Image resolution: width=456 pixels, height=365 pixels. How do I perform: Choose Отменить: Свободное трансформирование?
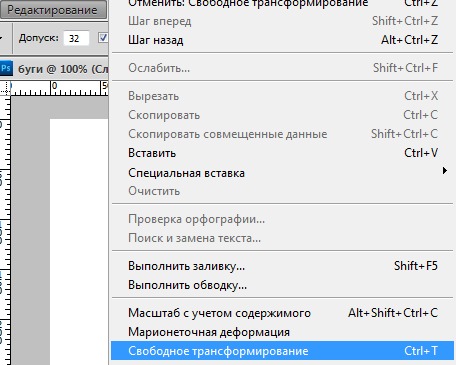283,3
